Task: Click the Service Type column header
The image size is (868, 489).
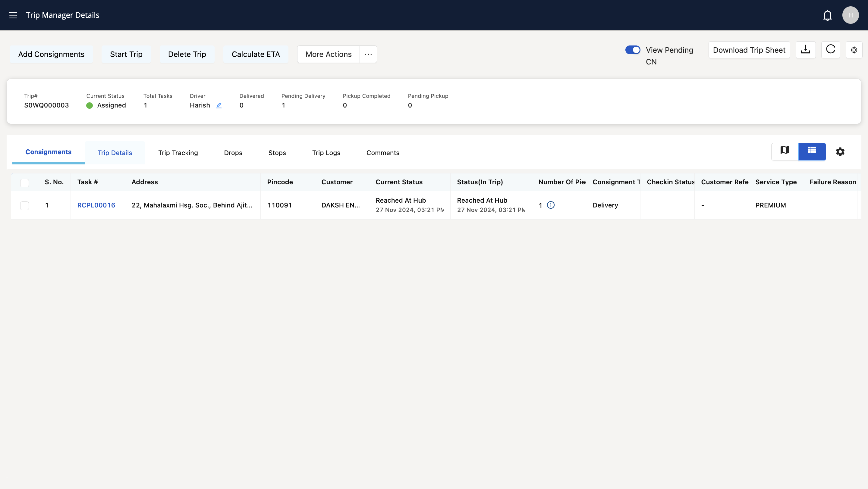Action: coord(776,182)
